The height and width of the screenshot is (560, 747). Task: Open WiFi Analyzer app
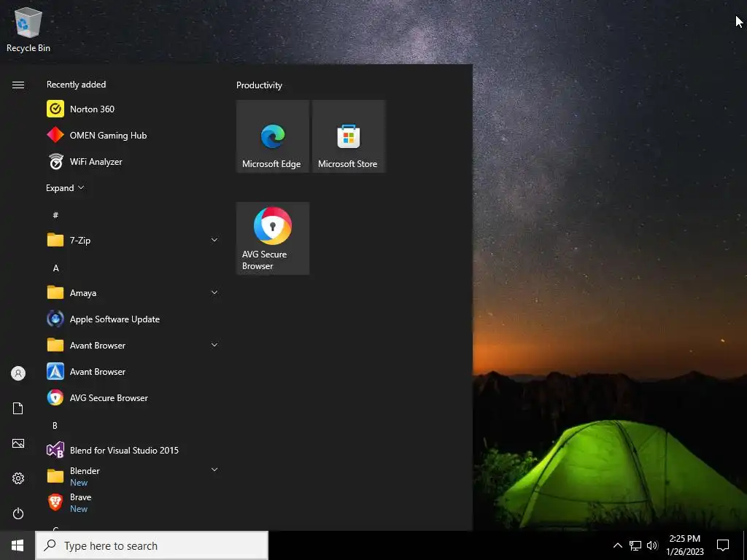click(x=133, y=161)
